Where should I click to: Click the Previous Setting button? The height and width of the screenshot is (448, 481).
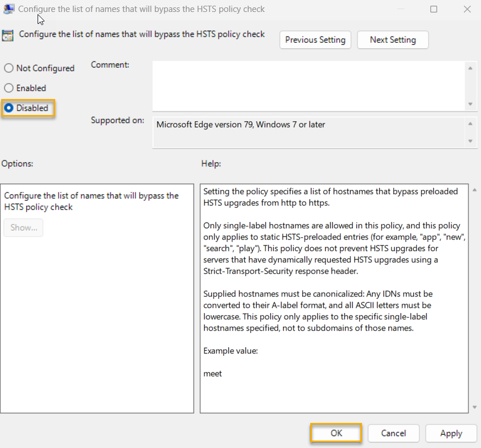pos(315,40)
